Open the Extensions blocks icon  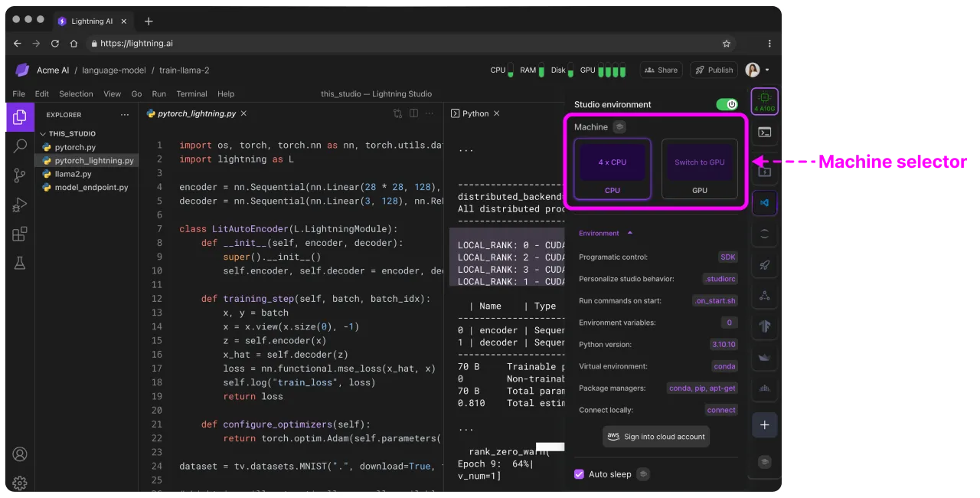click(20, 234)
